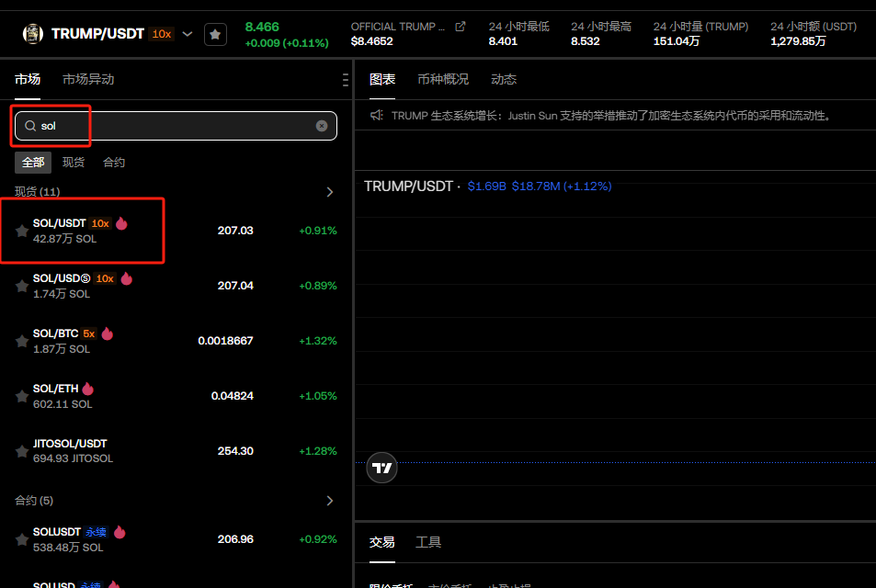The width and height of the screenshot is (876, 588).
Task: Click the JITOSOL/USDT price 254.30
Action: coord(235,451)
